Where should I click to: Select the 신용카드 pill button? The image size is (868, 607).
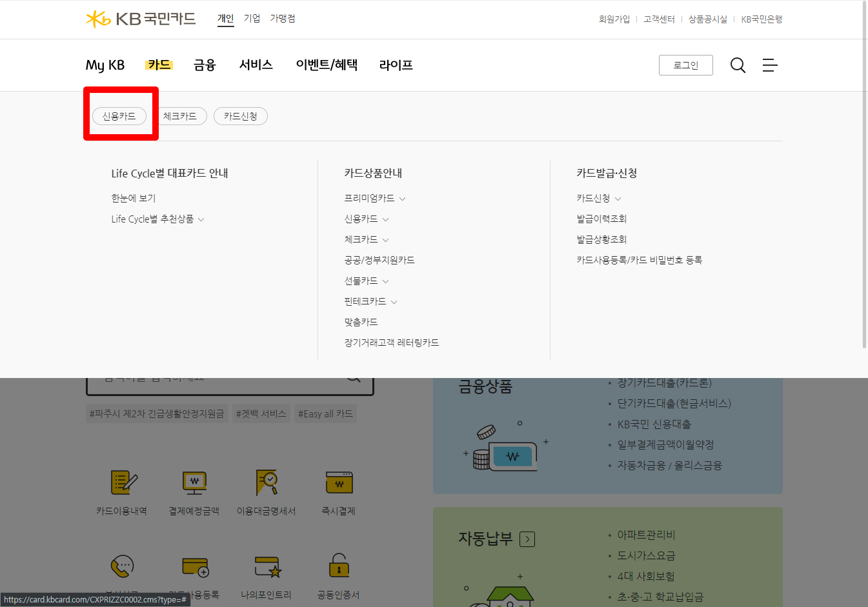click(119, 116)
